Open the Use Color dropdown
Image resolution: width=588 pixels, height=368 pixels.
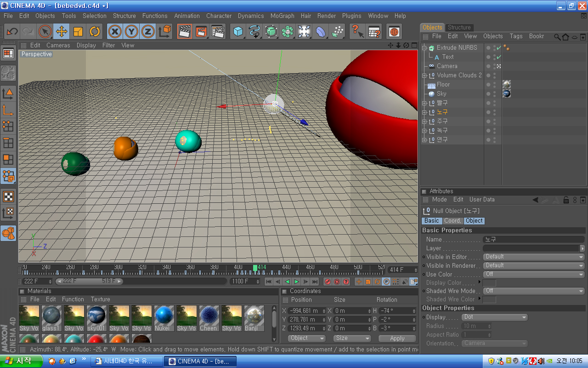pyautogui.click(x=534, y=274)
